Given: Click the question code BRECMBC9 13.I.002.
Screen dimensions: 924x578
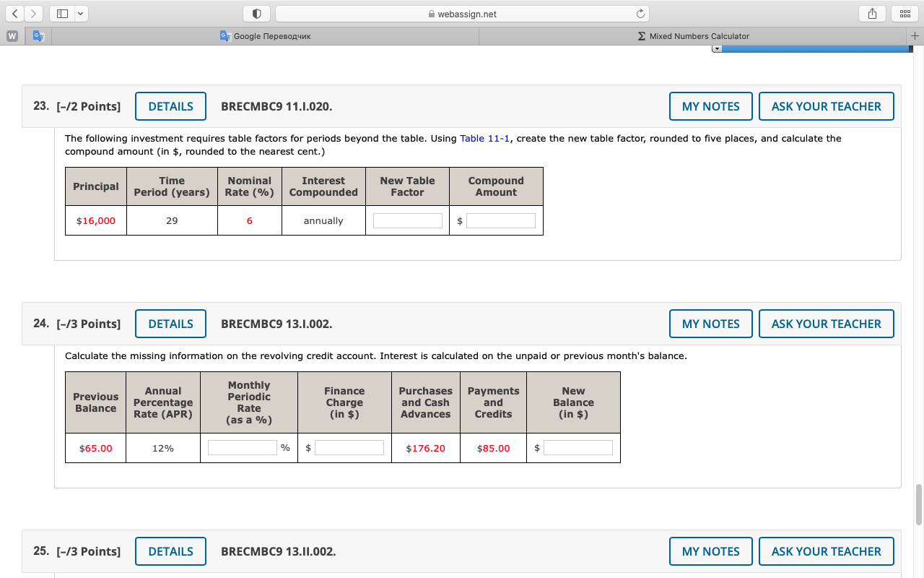Looking at the screenshot, I should 276,324.
